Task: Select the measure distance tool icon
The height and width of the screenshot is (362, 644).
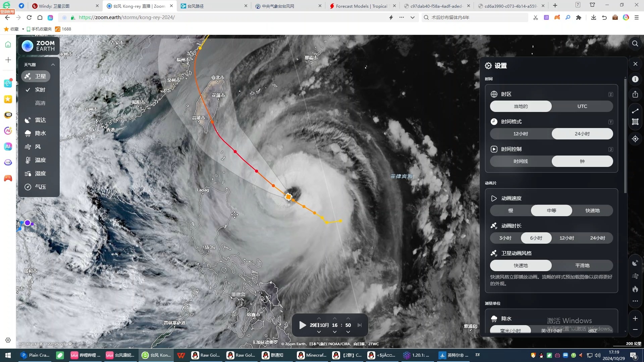Action: tap(635, 111)
